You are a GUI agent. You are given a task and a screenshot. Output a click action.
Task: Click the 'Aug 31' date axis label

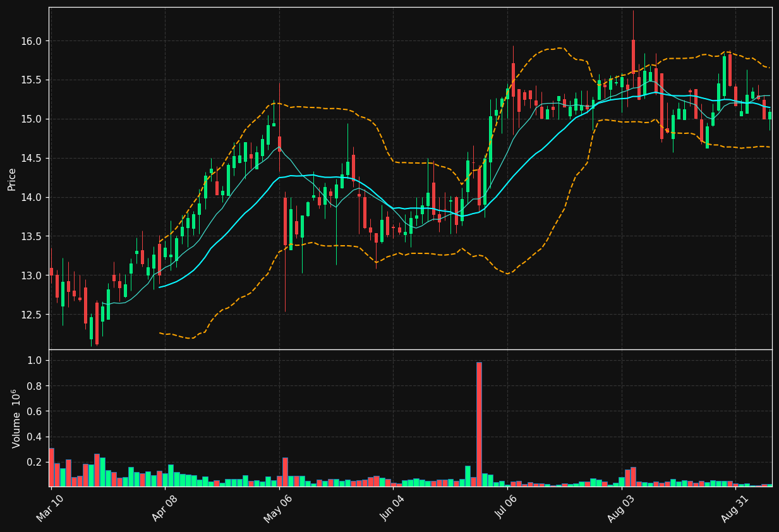coord(735,509)
